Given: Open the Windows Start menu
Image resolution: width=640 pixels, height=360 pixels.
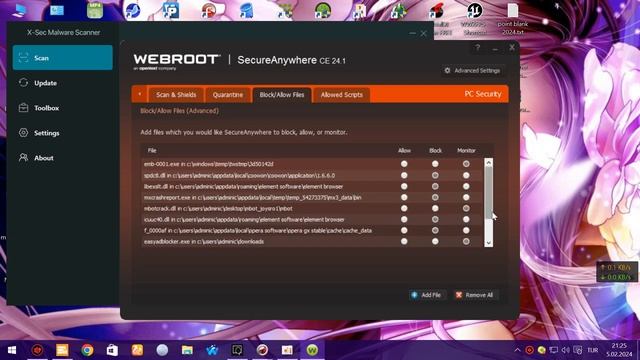Looking at the screenshot, I should (12, 350).
